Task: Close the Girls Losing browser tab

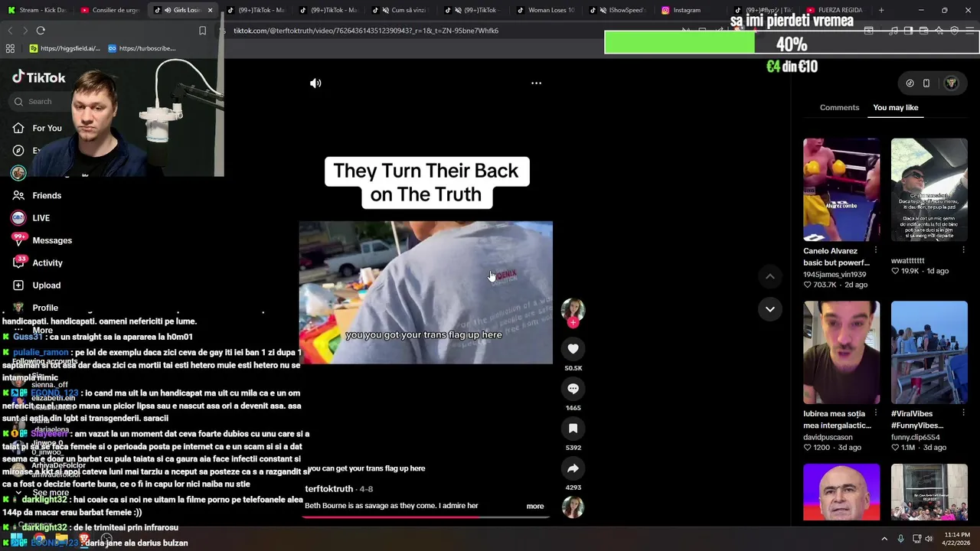Action: (210, 10)
